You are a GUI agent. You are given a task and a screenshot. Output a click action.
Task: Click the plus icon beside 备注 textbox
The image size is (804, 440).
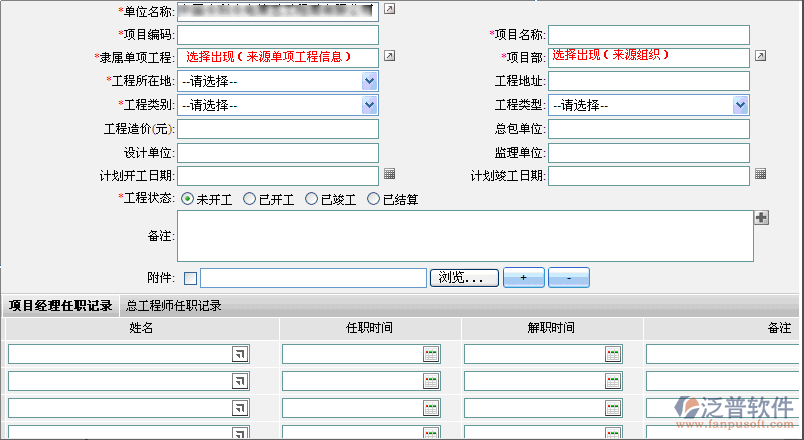tap(761, 218)
